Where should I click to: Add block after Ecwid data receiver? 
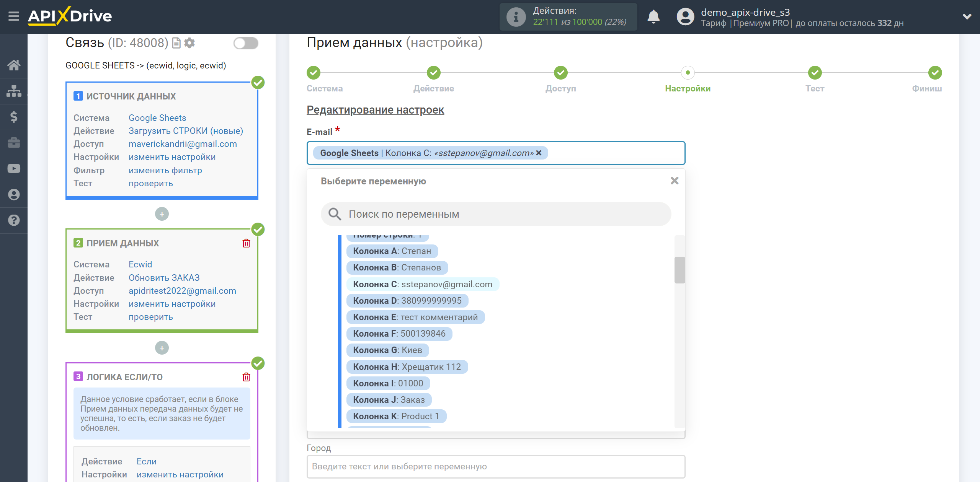point(162,348)
